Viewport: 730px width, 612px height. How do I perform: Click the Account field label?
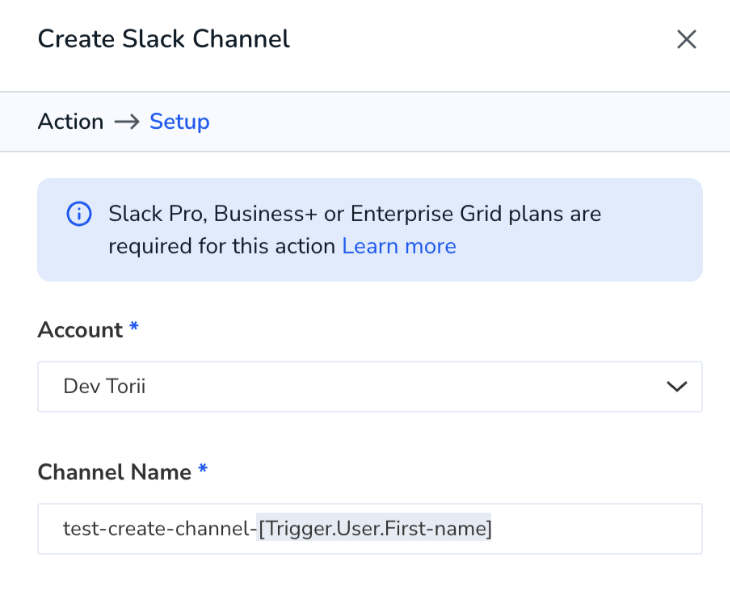coord(80,330)
